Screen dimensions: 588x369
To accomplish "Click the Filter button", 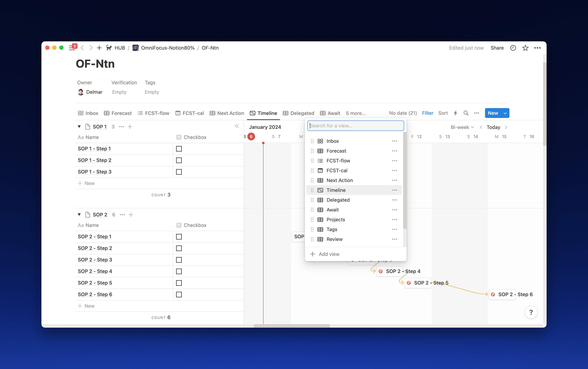I will point(427,113).
